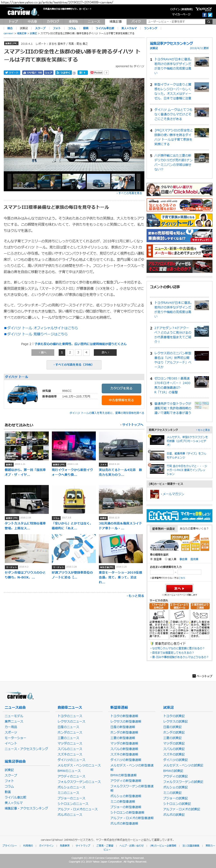This screenshot has width=216, height=868.
Task: Select the 輸入車 radio button
Action: pos(166,559)
